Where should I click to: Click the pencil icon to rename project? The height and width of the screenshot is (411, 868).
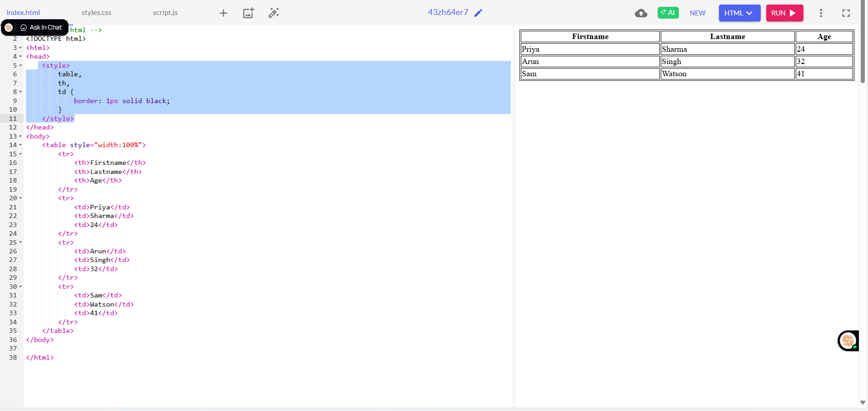[478, 13]
